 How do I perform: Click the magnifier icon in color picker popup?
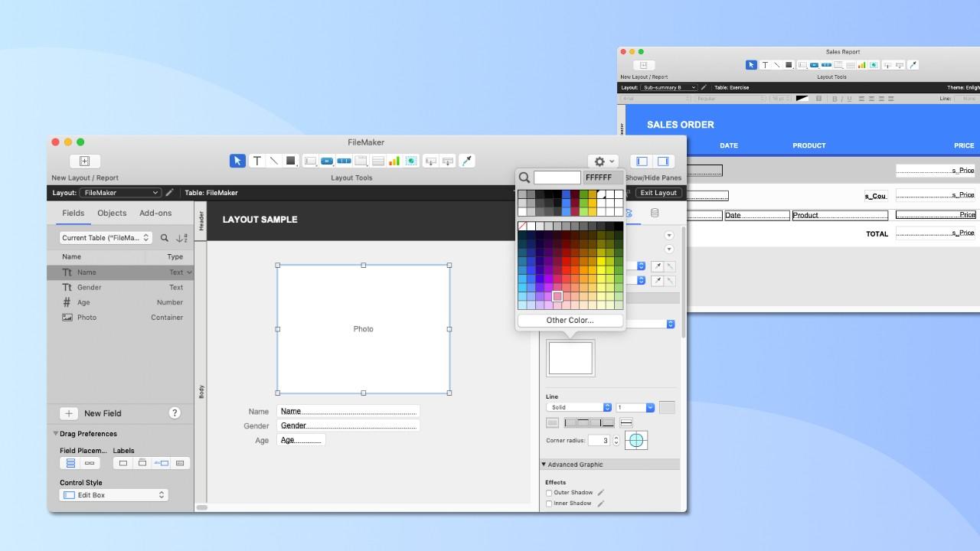[524, 178]
